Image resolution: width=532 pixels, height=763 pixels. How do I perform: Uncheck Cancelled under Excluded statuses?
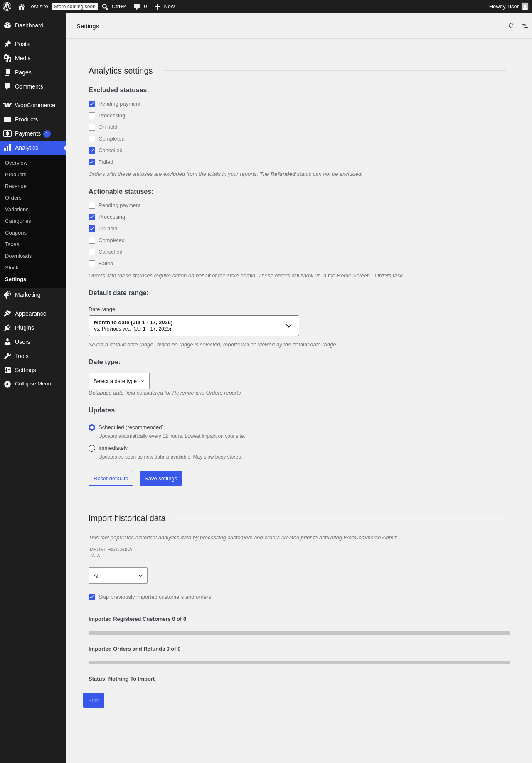(x=92, y=151)
